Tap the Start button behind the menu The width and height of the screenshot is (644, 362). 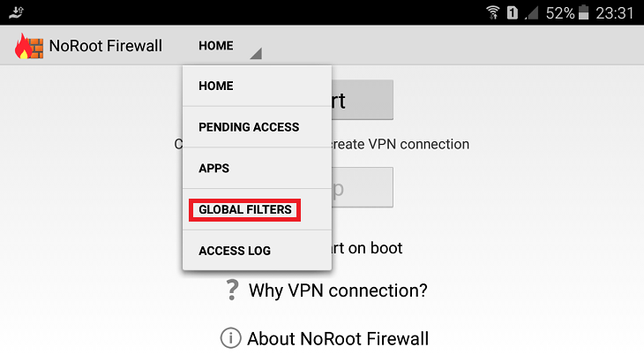pos(362,100)
